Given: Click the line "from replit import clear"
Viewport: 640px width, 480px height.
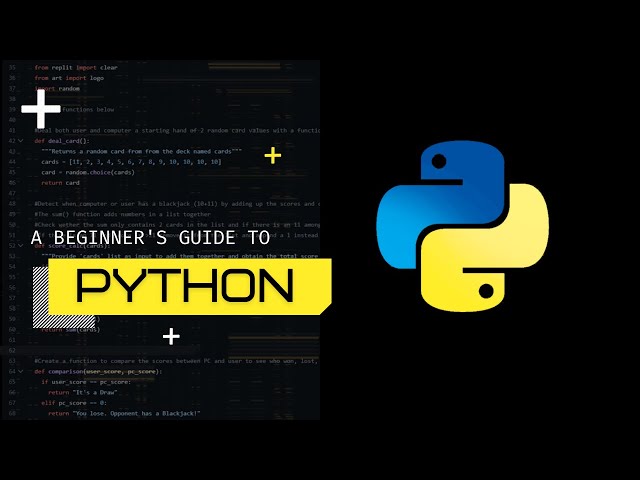Looking at the screenshot, I should pos(76,67).
